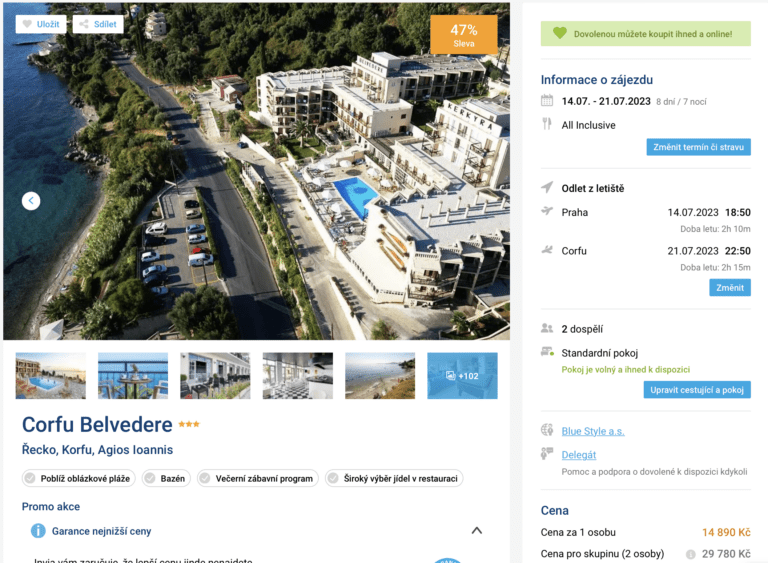
Task: Go to previous photo with left arrow
Action: tap(31, 200)
